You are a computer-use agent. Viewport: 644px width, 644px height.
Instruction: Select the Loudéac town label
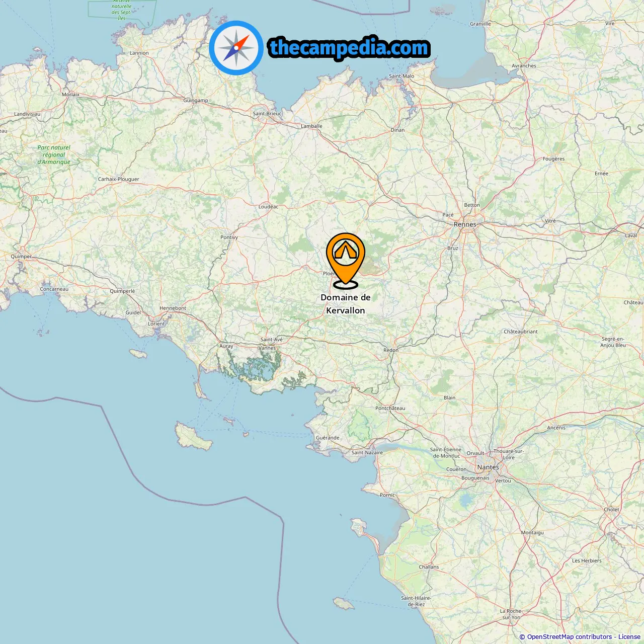[x=268, y=206]
